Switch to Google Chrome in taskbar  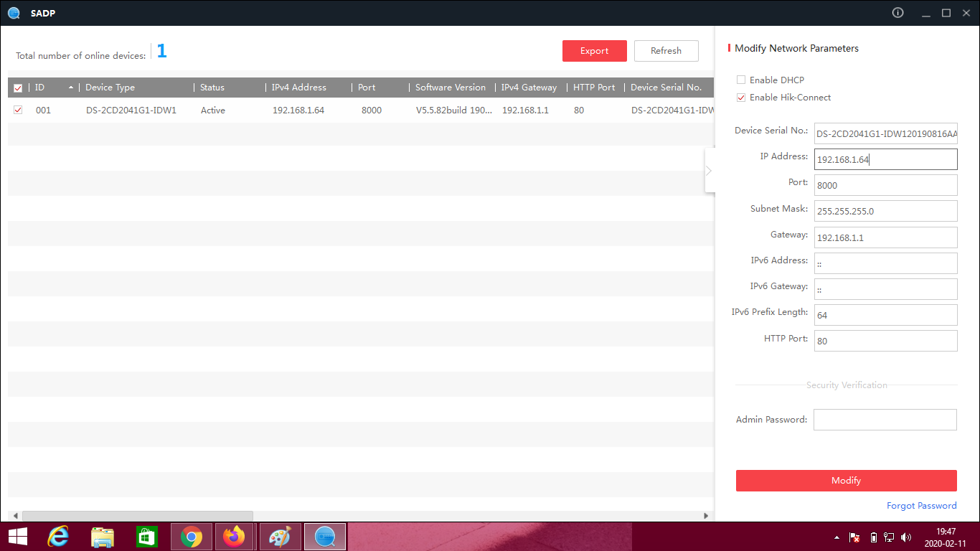pyautogui.click(x=192, y=536)
